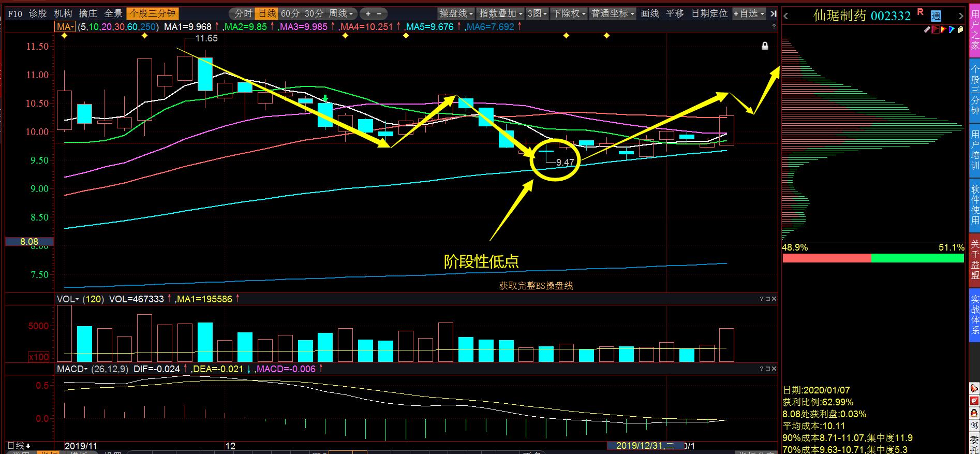Select the 个股三分钟 tab
This screenshot has width=980, height=454.
(x=153, y=13)
